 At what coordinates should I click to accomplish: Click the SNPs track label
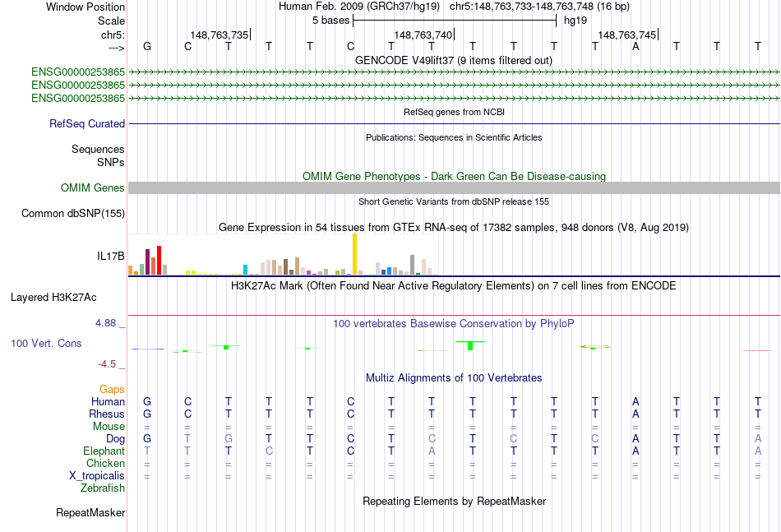(x=111, y=162)
